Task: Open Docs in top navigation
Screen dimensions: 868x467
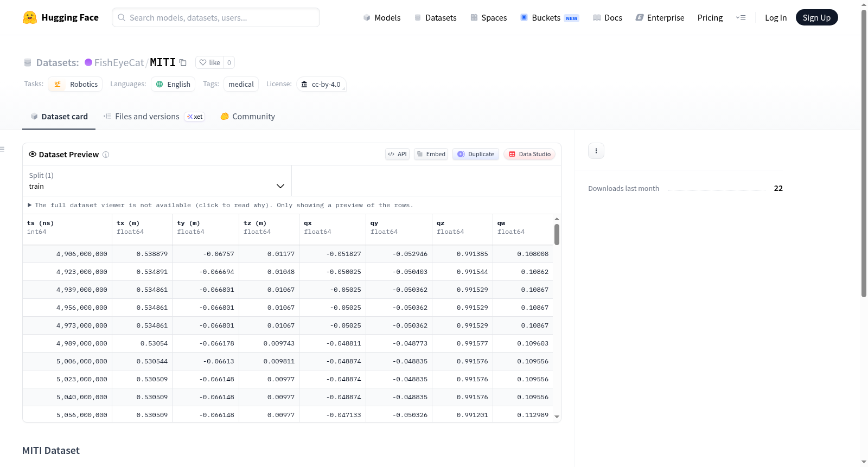Action: pyautogui.click(x=608, y=17)
